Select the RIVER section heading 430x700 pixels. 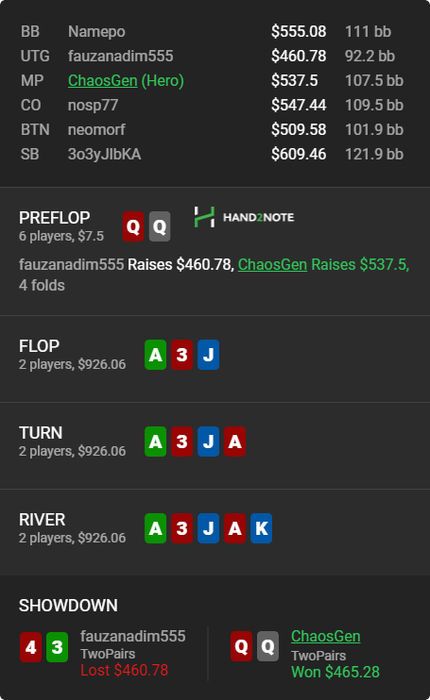pyautogui.click(x=42, y=519)
